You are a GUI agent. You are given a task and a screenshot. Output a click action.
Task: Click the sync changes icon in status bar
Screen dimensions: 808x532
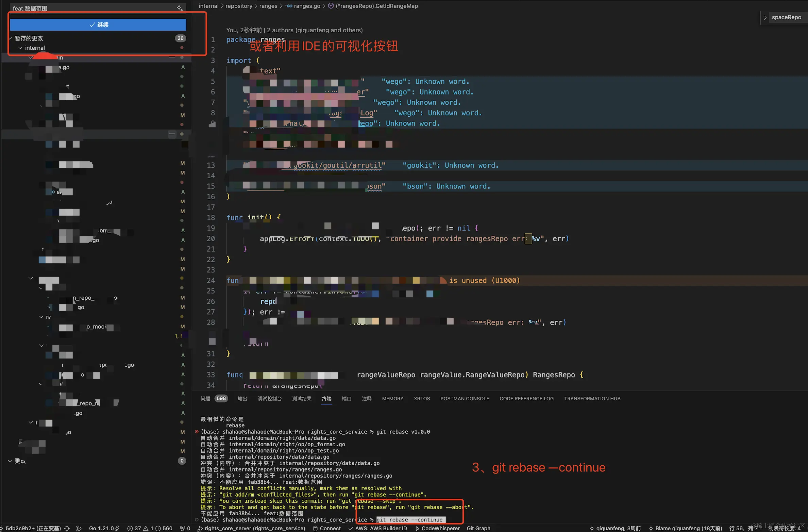click(x=67, y=528)
